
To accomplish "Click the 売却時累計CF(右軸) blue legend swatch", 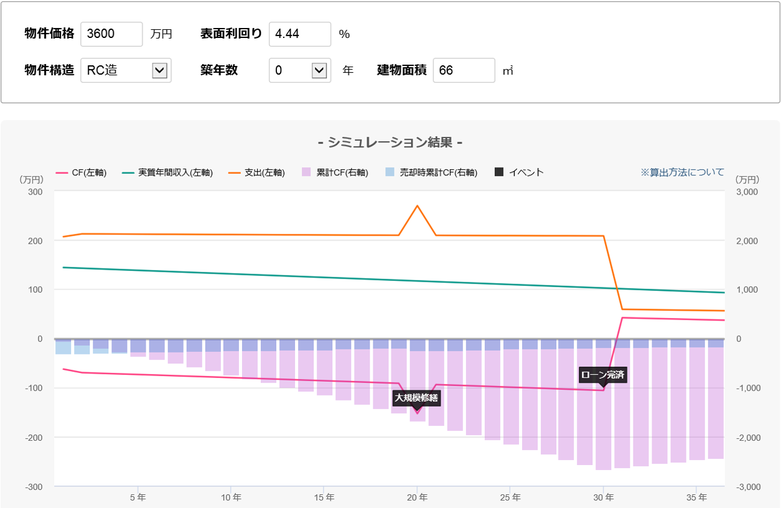I will point(390,172).
